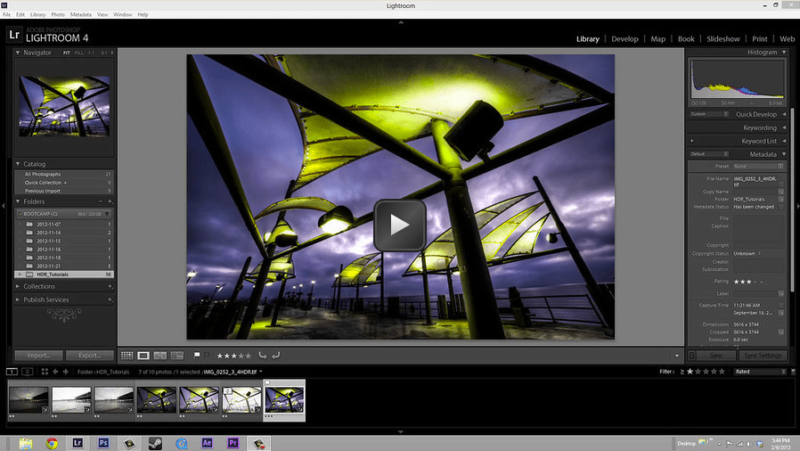Image resolution: width=800 pixels, height=451 pixels.
Task: Switch to Grid view
Action: tap(127, 356)
